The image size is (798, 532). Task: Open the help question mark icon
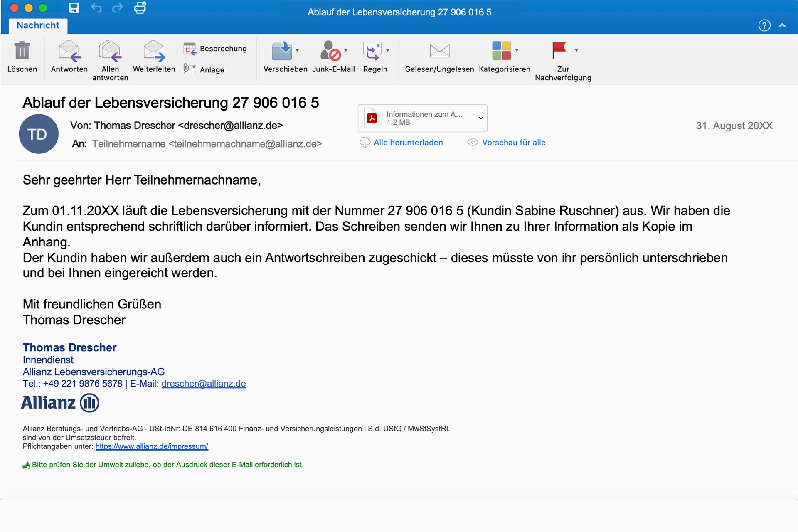click(764, 25)
